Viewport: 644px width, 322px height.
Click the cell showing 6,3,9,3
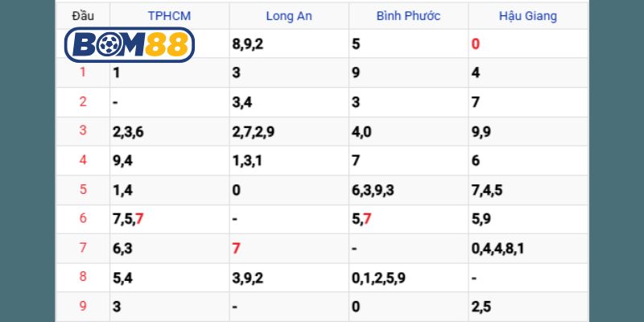point(373,190)
